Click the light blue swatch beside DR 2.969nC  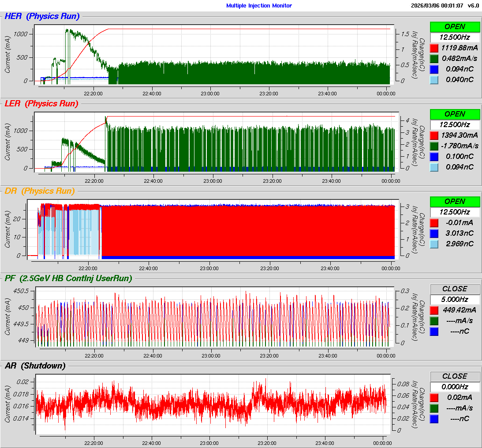click(x=434, y=244)
